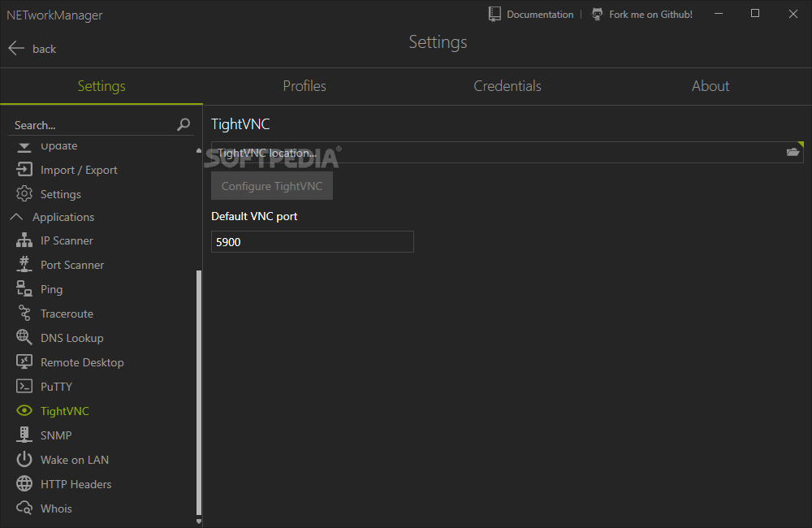Minimize the NETworkManager window

pyautogui.click(x=719, y=14)
